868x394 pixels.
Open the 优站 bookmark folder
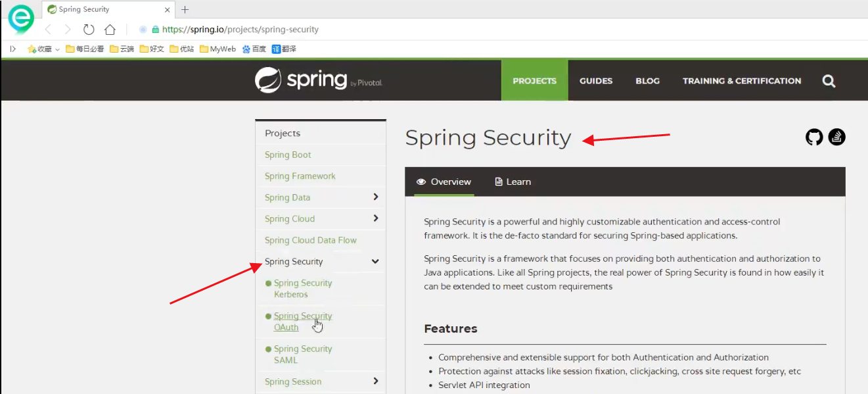tap(182, 49)
